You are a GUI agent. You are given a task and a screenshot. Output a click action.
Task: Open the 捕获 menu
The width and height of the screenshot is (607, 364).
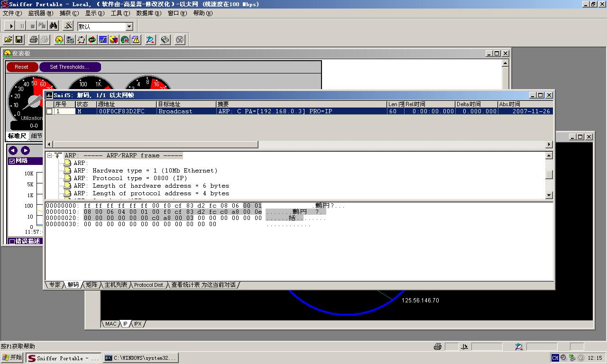tap(69, 13)
